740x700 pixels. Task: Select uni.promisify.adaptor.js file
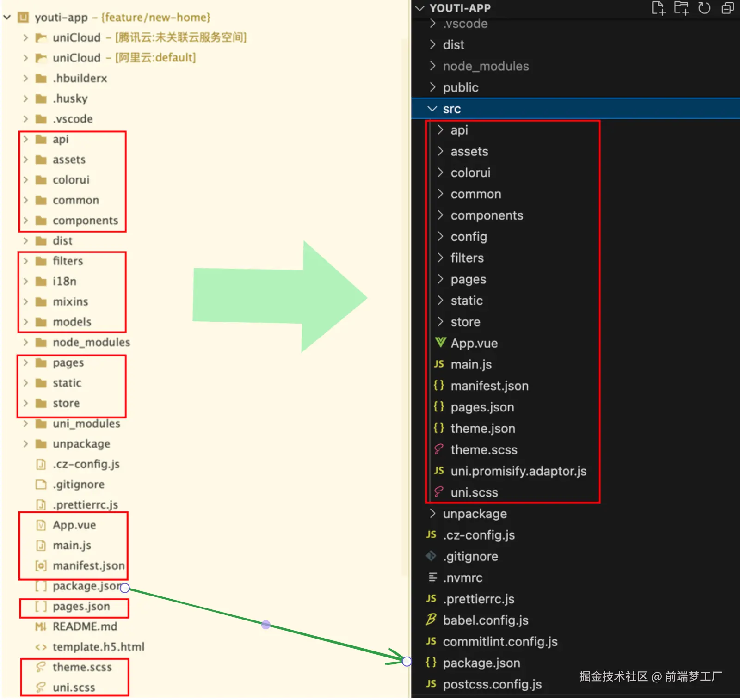[x=518, y=471]
